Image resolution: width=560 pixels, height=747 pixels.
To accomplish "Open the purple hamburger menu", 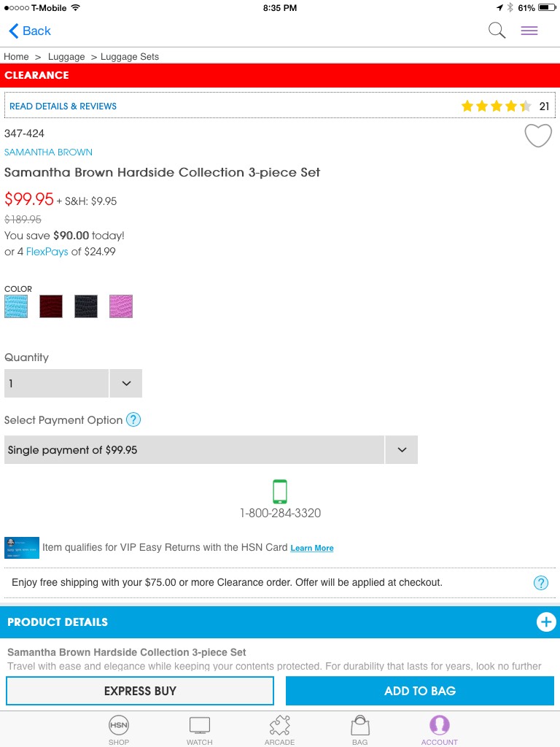I will point(529,31).
